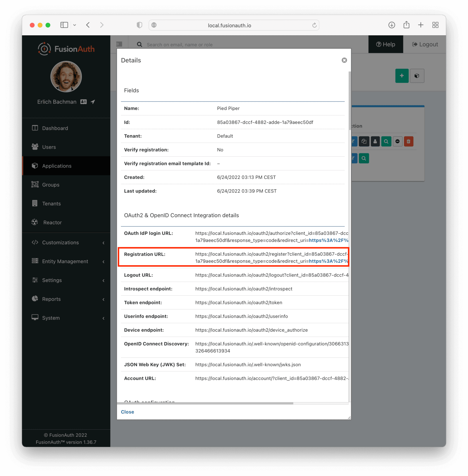Navigate to Groups in the sidebar
The image size is (468, 476).
pos(50,185)
